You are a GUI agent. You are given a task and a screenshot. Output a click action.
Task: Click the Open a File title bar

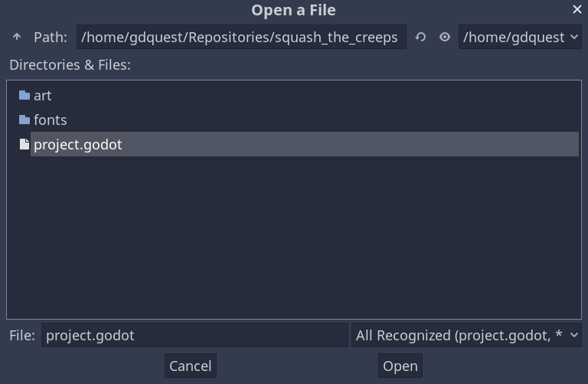(x=293, y=10)
